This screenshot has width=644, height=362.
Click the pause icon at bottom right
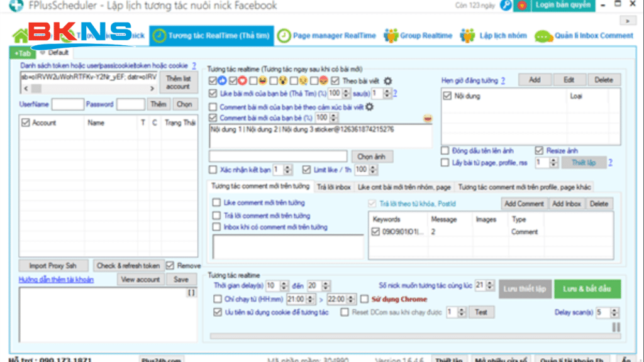tap(616, 327)
